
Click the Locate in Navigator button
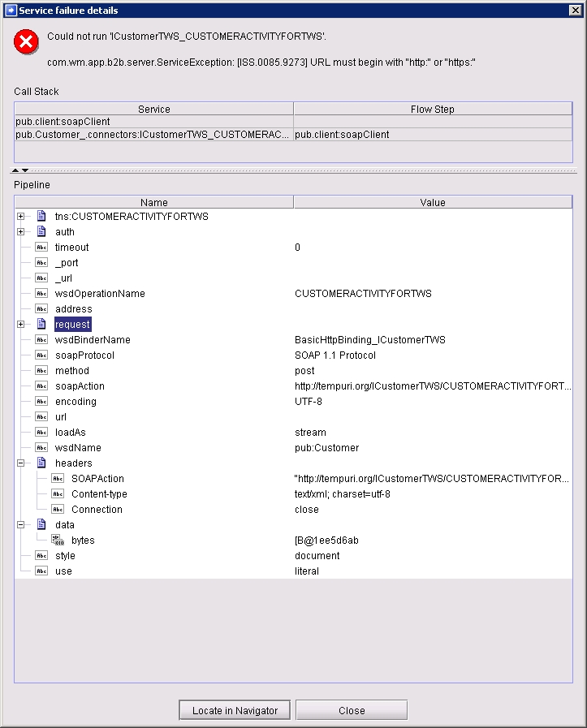[235, 710]
